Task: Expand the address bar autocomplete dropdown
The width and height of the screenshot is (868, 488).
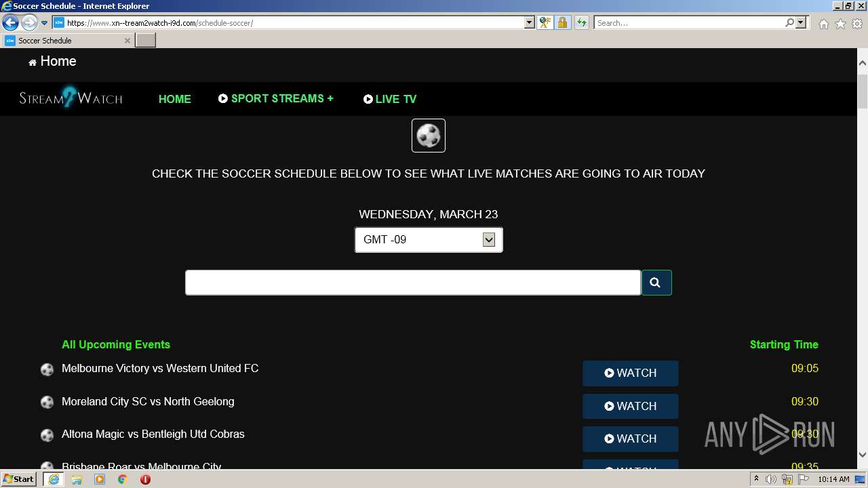Action: [x=530, y=22]
